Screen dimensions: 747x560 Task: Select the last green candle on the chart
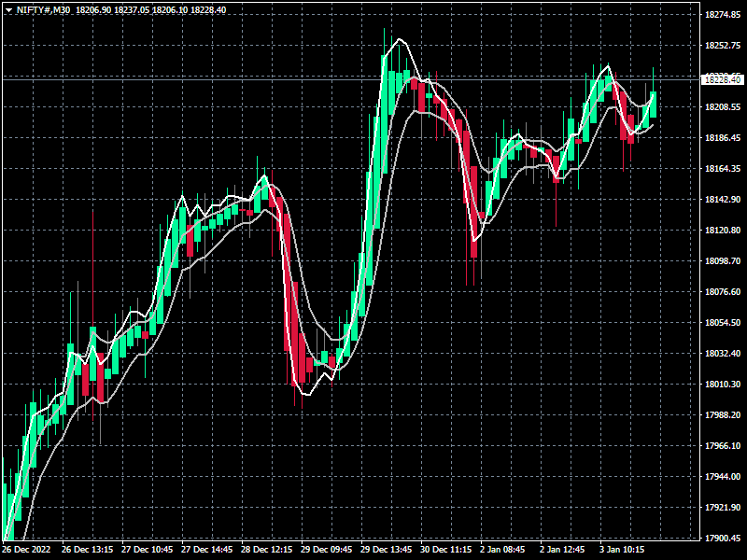[653, 105]
